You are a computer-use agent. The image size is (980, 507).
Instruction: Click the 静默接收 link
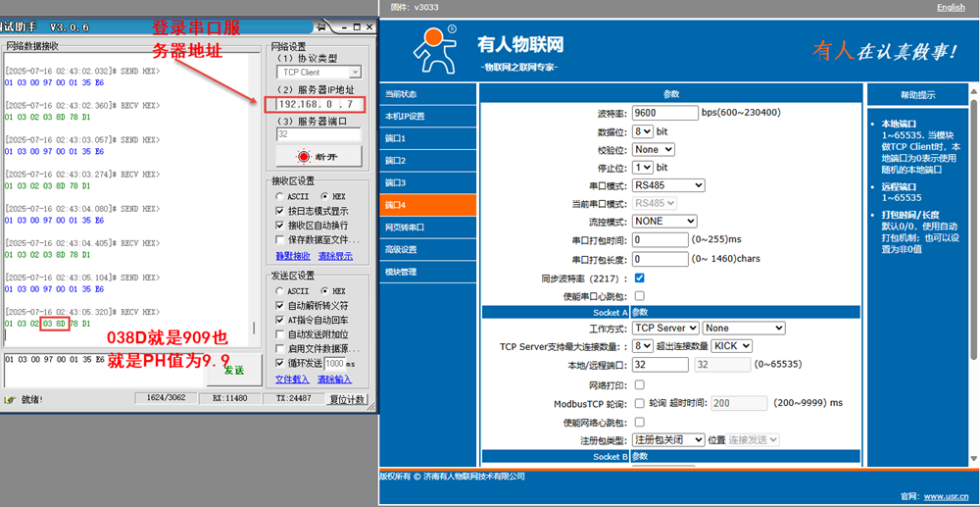[292, 256]
